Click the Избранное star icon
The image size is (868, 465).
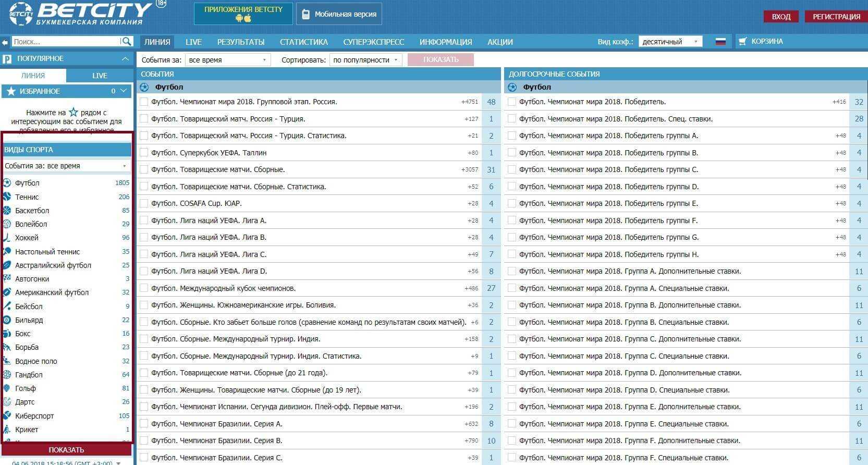pyautogui.click(x=10, y=91)
